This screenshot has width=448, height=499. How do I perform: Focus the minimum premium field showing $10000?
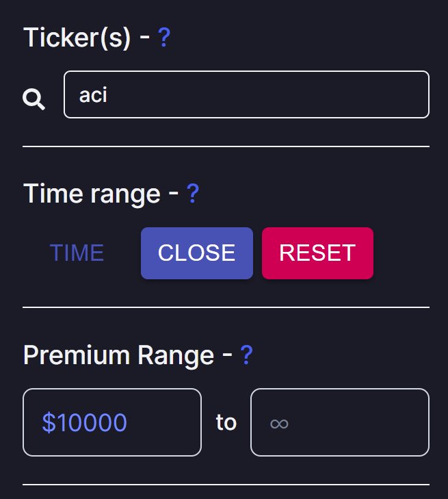112,422
